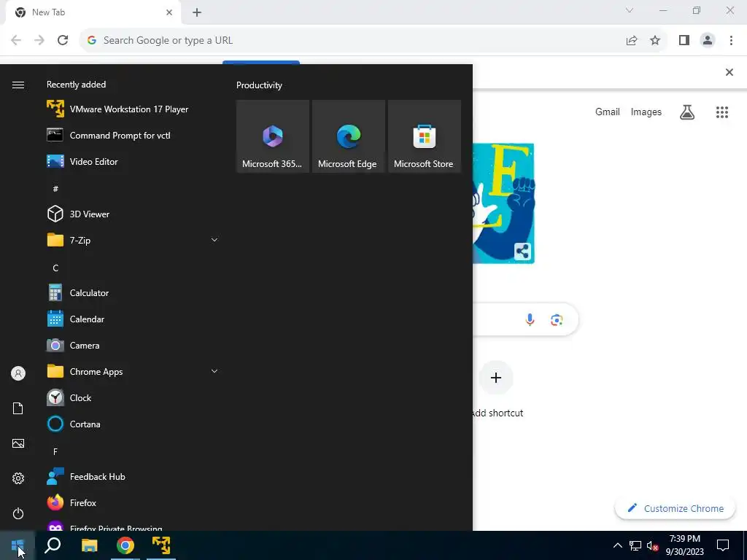Open the Microsoft Store tile
This screenshot has width=747, height=560.
coord(424,136)
